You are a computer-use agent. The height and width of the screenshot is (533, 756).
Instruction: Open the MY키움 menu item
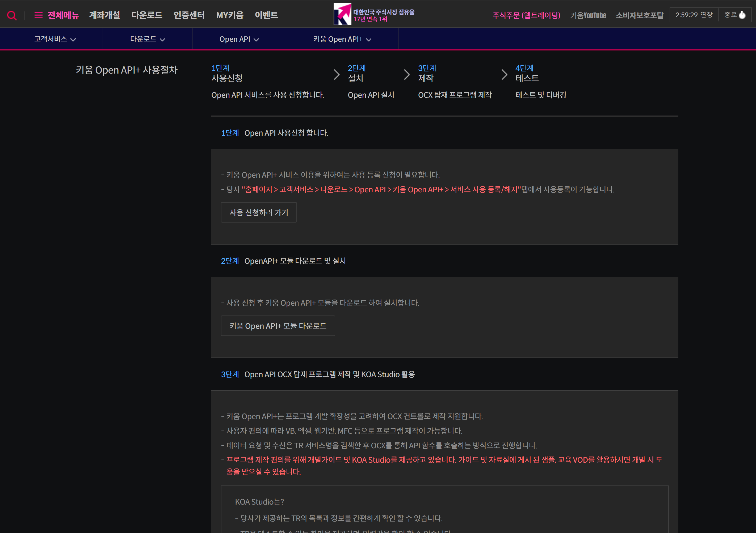[x=229, y=15]
